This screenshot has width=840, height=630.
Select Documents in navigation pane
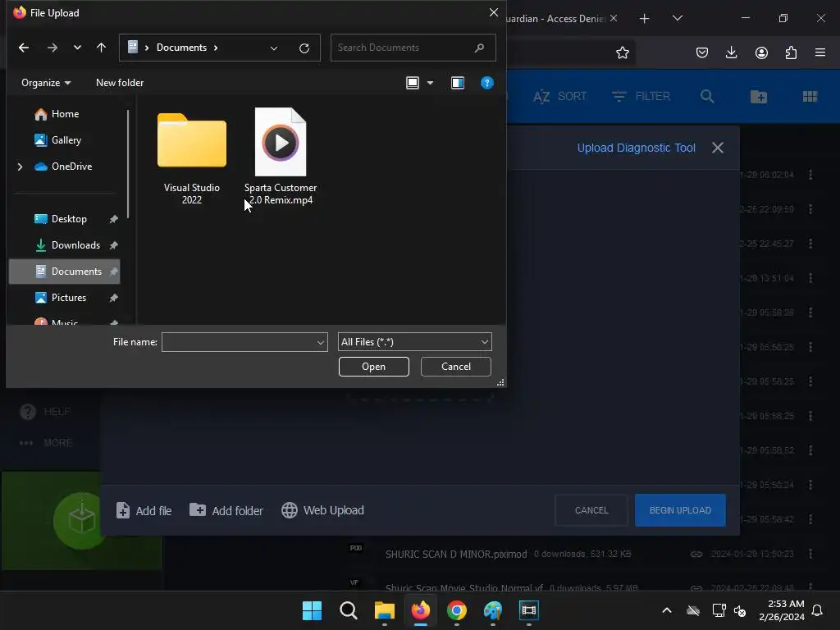pyautogui.click(x=65, y=271)
